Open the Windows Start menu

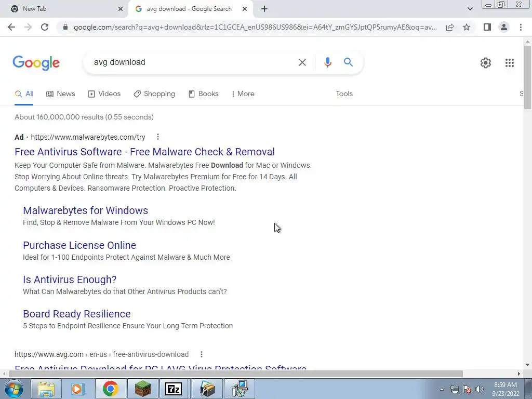(x=14, y=389)
